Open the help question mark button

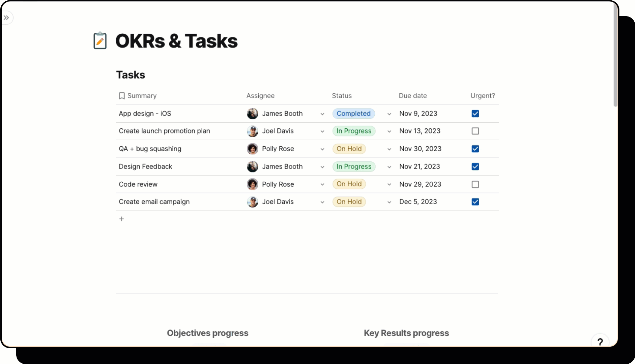point(600,342)
